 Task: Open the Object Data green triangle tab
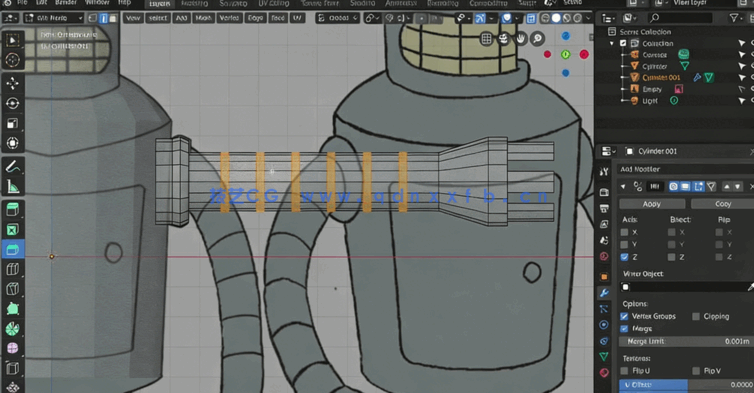point(604,356)
